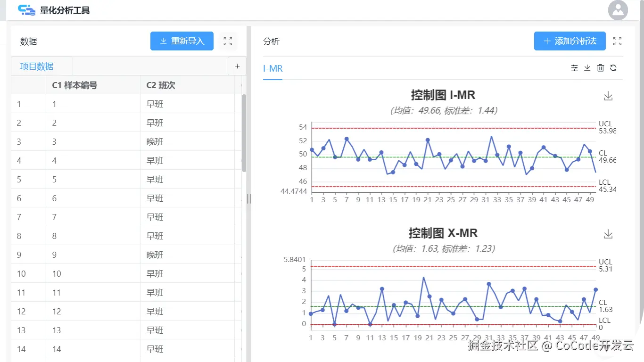Open the user avatar menu
Viewport: 644px width, 362px height.
(x=618, y=10)
